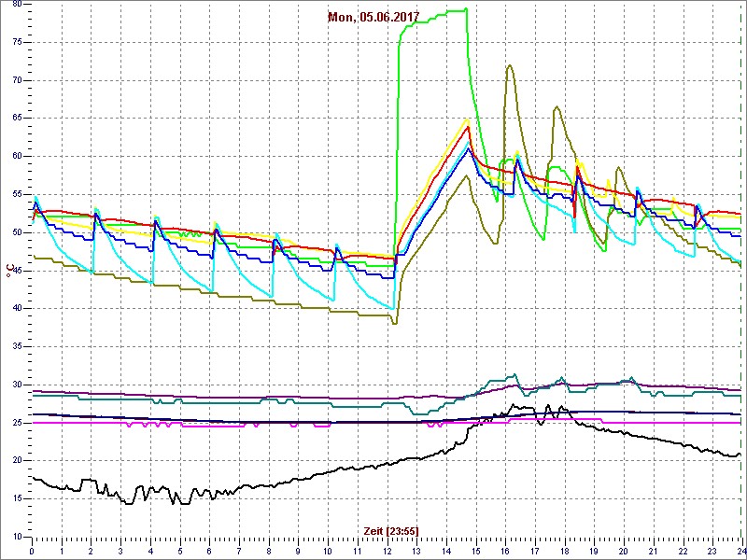Click the date title Mon, 05.06.2017
Screen dimensions: 747x560
(x=373, y=17)
